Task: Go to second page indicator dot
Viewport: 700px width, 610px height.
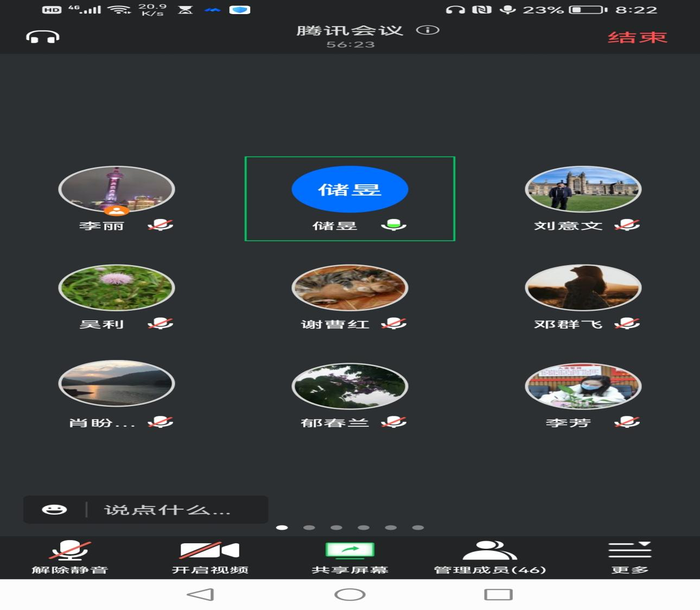Action: point(309,527)
